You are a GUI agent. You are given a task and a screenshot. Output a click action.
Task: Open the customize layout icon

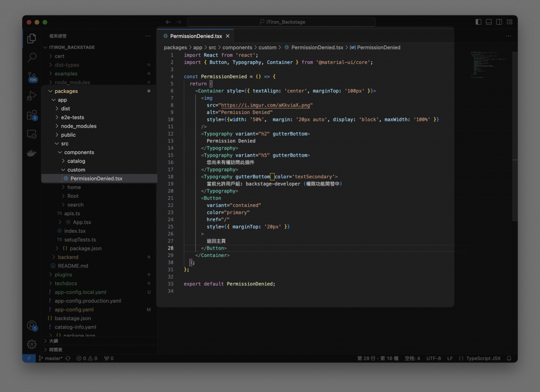[510, 22]
